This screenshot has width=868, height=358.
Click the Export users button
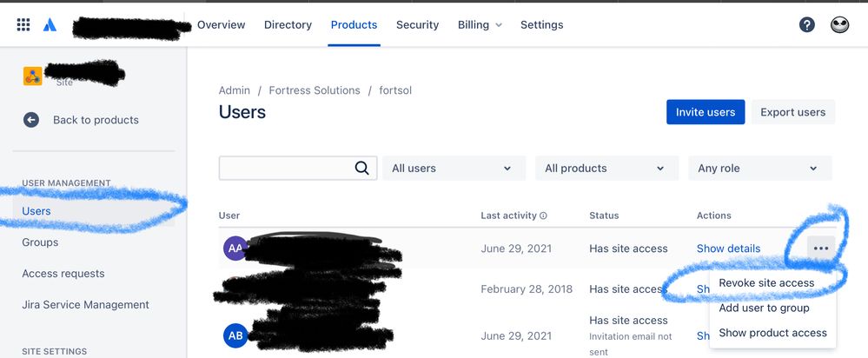[792, 112]
